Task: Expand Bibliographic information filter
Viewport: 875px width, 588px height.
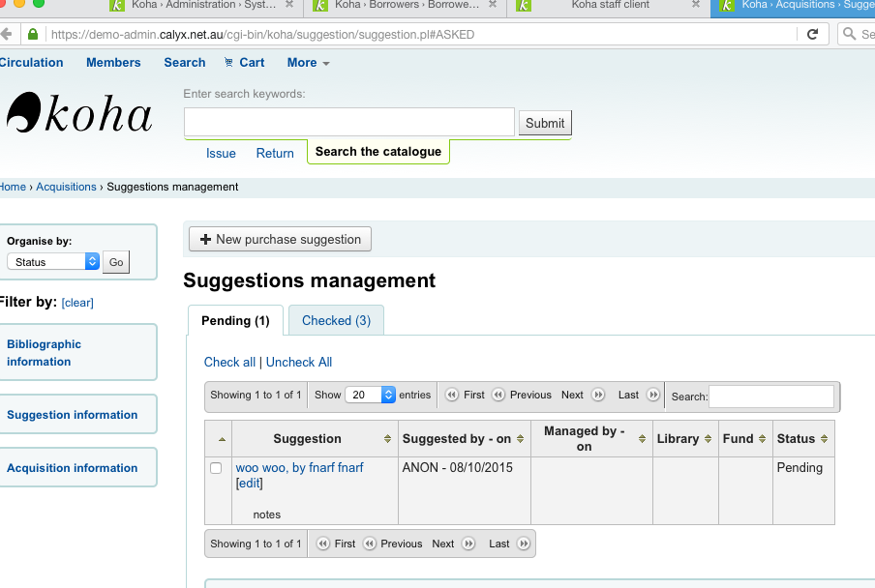Action: [45, 353]
